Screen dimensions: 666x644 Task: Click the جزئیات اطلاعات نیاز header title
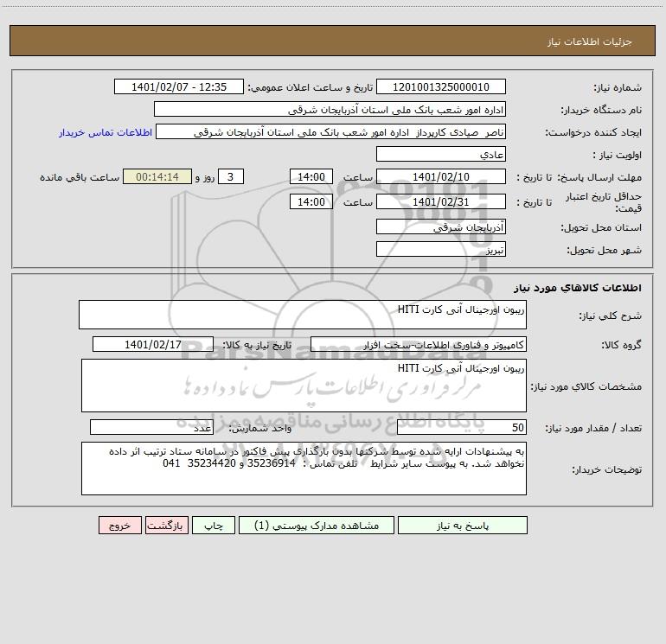[590, 41]
